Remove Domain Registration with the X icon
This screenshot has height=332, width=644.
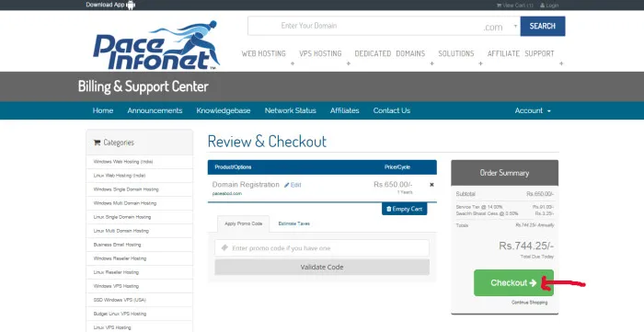(431, 185)
